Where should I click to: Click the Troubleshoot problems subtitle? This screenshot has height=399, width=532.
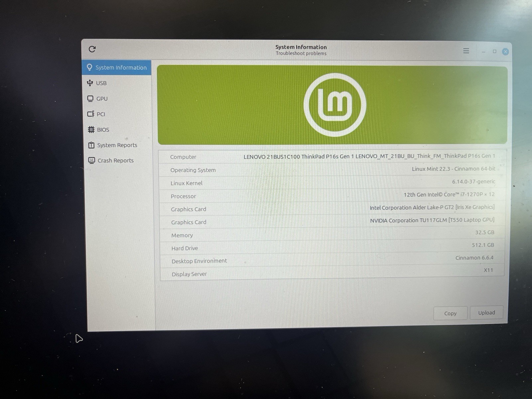[x=301, y=54]
